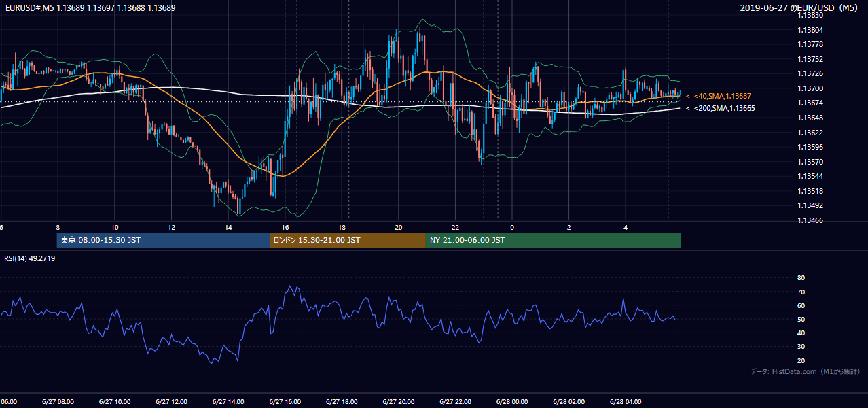Click the 1.13518 price axis label
Screen dimensions: 868x408
coord(810,191)
